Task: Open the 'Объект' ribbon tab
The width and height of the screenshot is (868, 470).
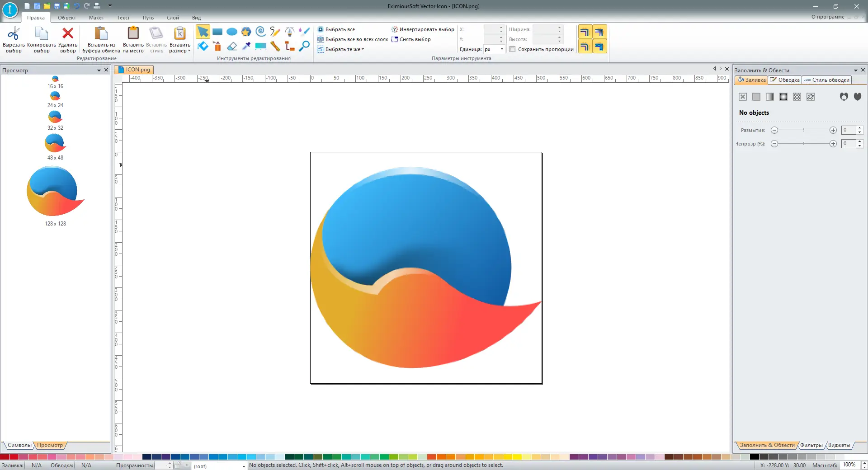Action: (67, 18)
